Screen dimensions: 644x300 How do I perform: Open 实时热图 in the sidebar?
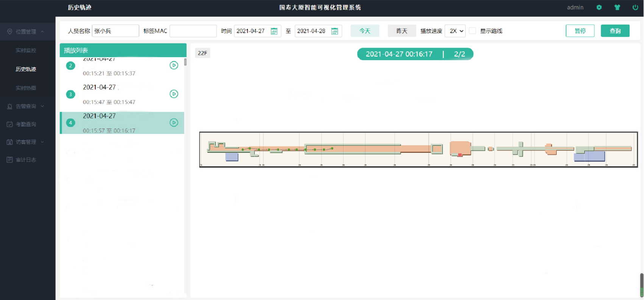(26, 88)
